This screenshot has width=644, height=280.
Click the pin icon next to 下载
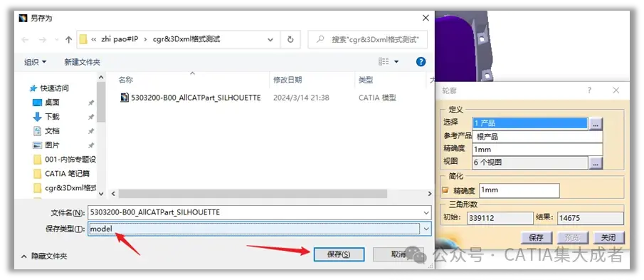coord(91,117)
